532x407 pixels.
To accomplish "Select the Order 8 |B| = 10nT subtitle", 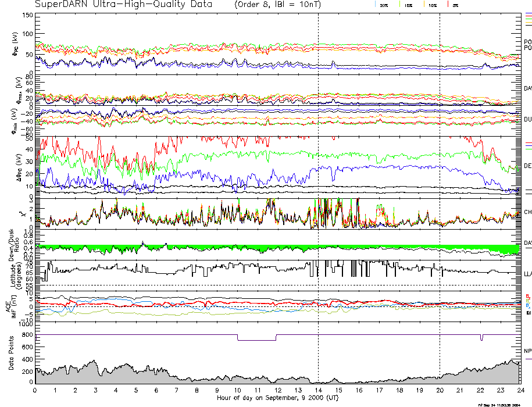I will pyautogui.click(x=284, y=5).
